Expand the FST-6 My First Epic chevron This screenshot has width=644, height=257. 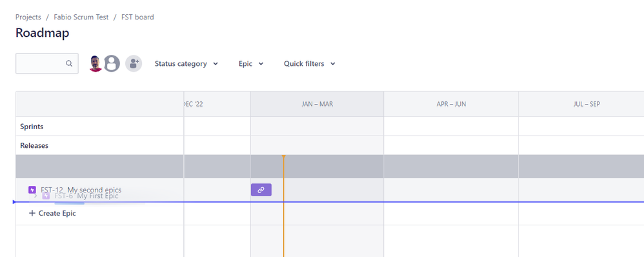(x=35, y=196)
